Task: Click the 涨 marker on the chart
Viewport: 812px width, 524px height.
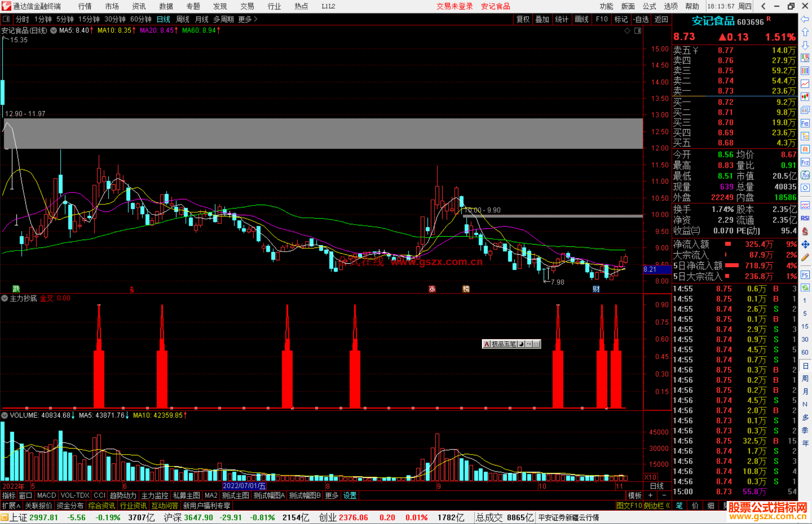Action: coord(432,289)
